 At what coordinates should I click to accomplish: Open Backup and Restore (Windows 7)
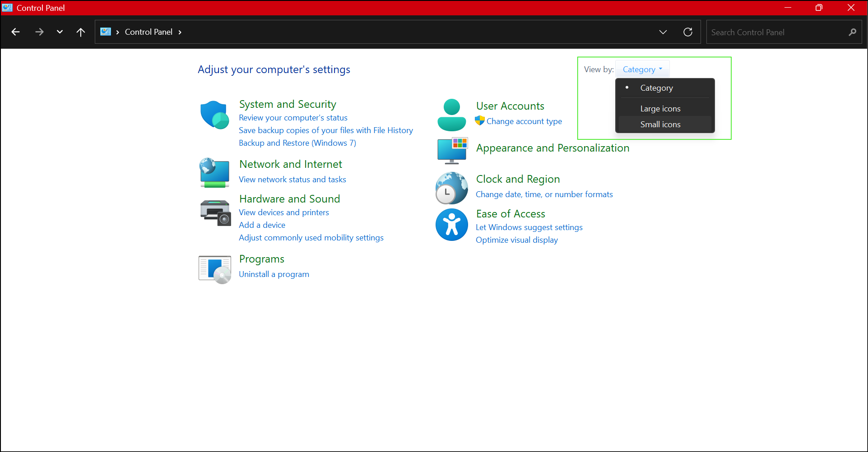tap(297, 143)
